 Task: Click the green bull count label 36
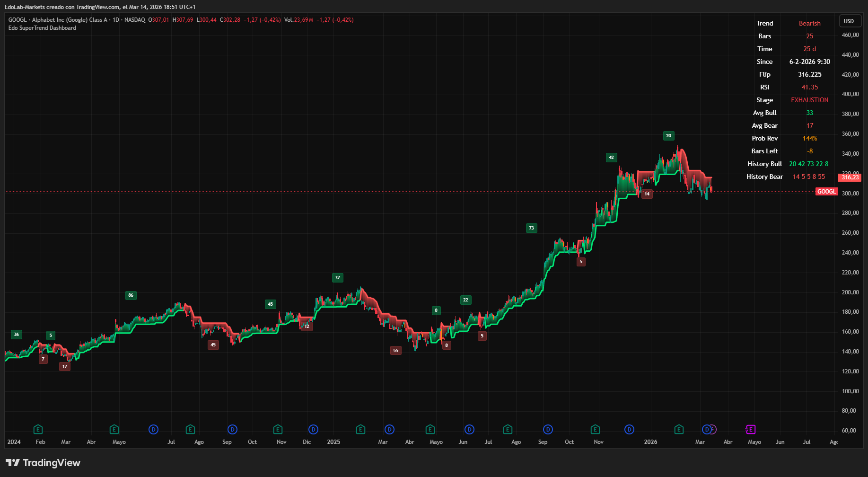click(x=17, y=335)
